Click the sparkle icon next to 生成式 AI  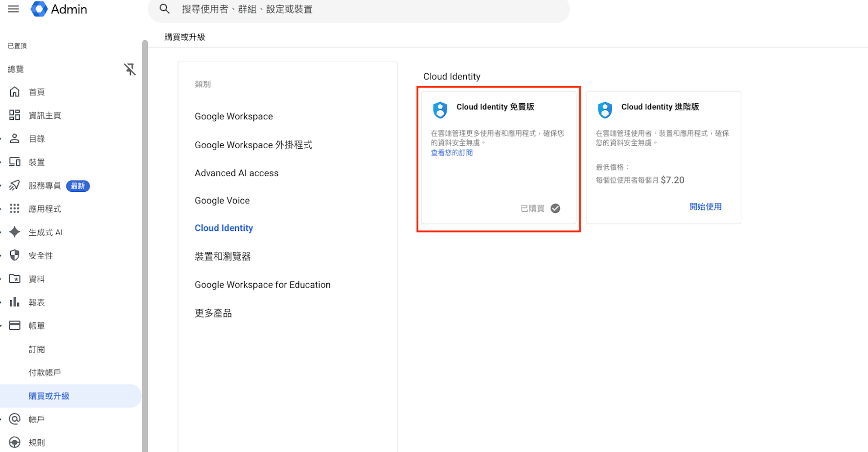tap(15, 232)
